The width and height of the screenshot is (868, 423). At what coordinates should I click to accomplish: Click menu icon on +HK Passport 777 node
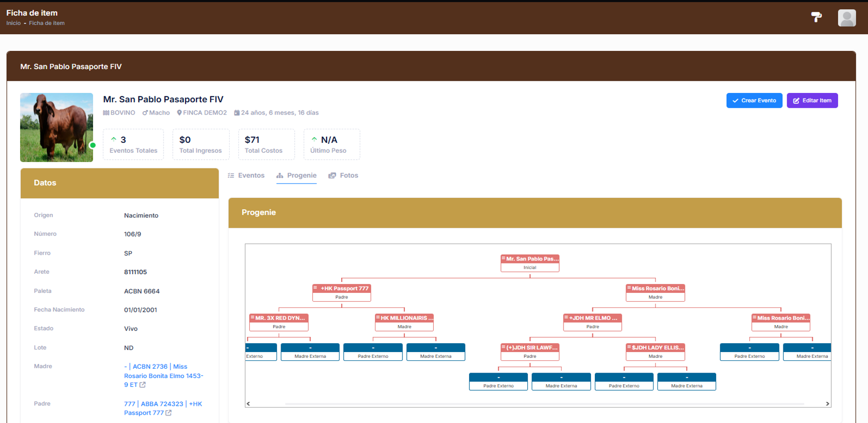click(x=315, y=288)
